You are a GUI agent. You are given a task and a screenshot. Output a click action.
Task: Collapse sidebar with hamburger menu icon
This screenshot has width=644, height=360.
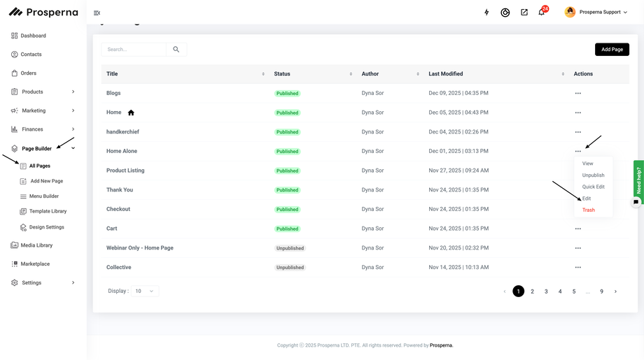coord(97,13)
